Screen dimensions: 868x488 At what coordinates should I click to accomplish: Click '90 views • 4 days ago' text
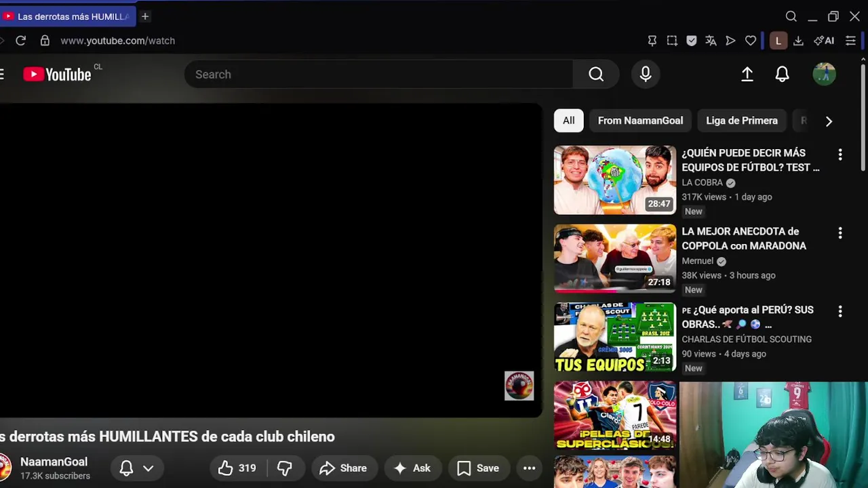724,354
